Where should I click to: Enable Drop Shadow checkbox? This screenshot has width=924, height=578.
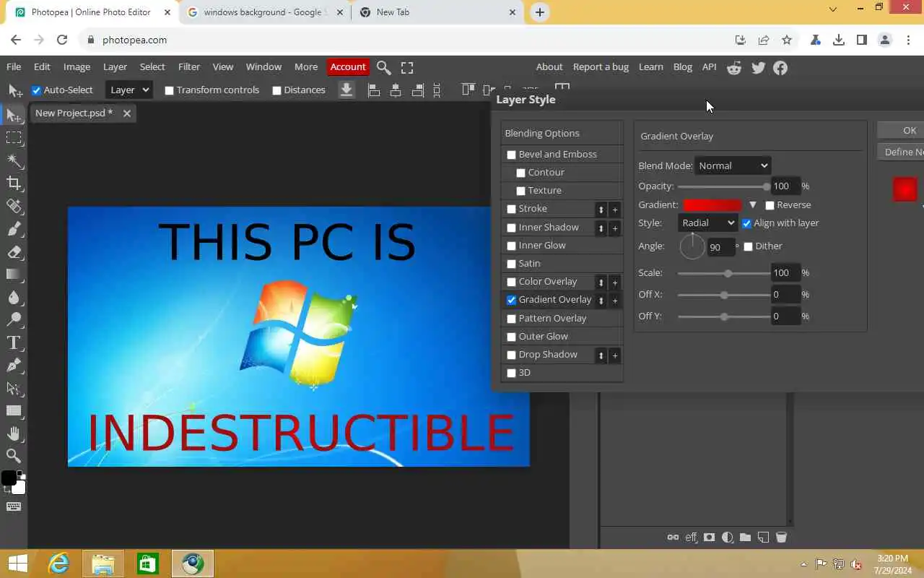[x=511, y=355]
